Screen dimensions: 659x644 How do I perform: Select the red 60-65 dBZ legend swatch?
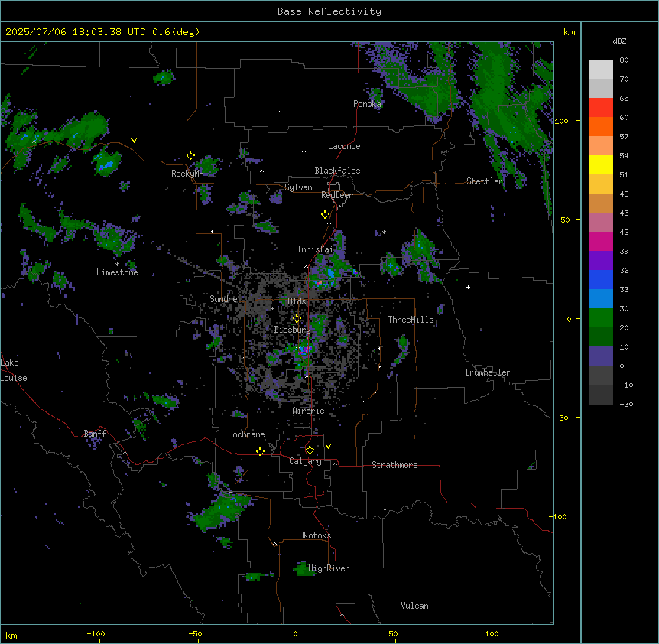601,108
